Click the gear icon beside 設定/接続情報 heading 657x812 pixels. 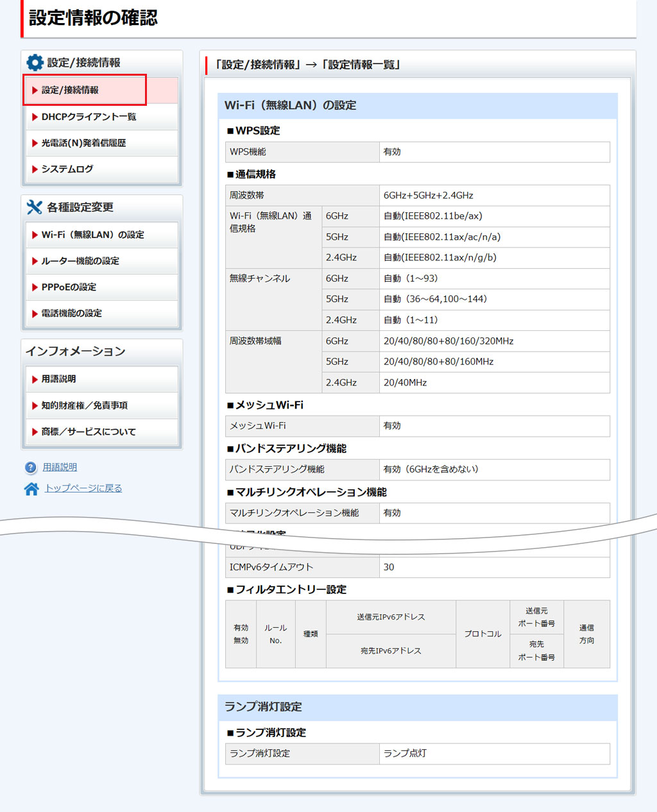click(x=35, y=62)
